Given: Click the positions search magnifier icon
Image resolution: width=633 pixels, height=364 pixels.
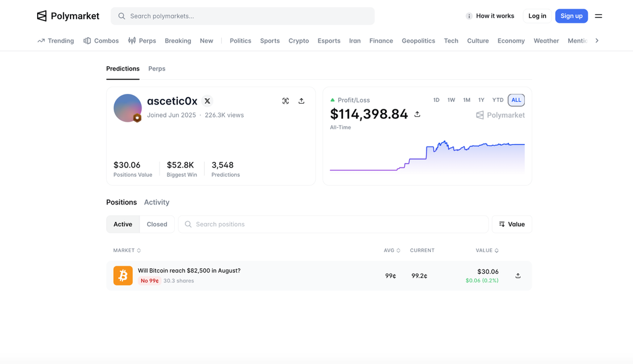Looking at the screenshot, I should click(188, 224).
